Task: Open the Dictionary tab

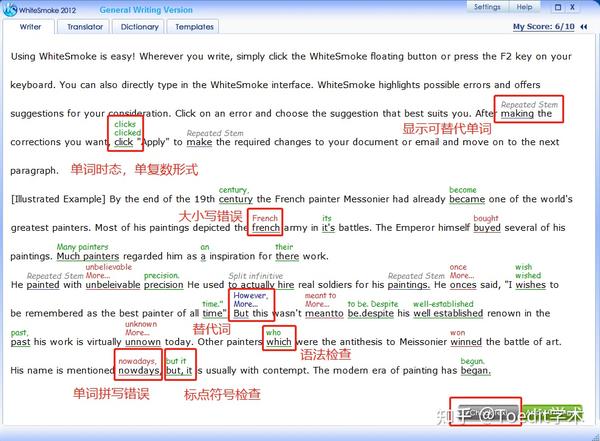Action: pyautogui.click(x=140, y=27)
